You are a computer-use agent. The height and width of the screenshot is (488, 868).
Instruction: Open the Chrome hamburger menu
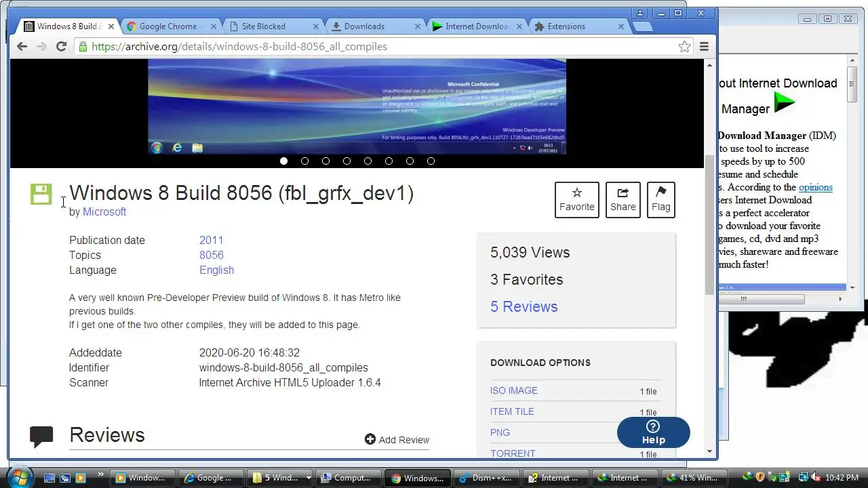pos(704,46)
